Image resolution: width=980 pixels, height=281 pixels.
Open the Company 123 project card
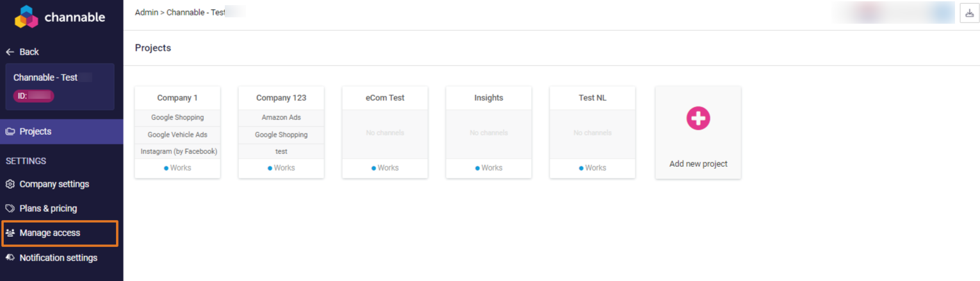click(281, 98)
